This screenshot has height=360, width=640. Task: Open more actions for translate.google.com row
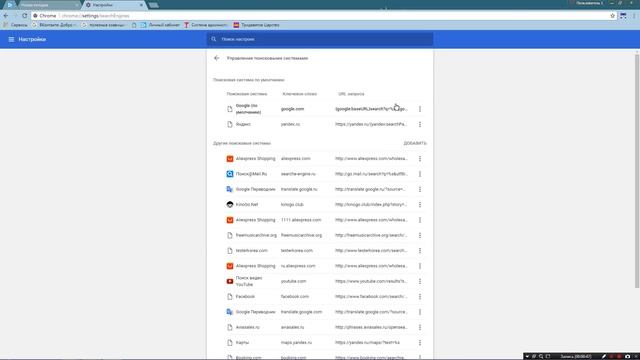click(420, 312)
